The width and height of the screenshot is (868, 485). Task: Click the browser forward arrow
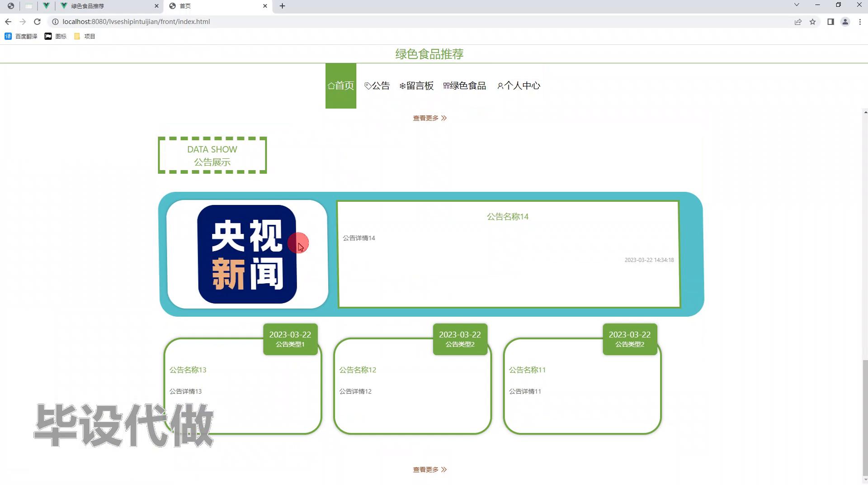click(23, 22)
